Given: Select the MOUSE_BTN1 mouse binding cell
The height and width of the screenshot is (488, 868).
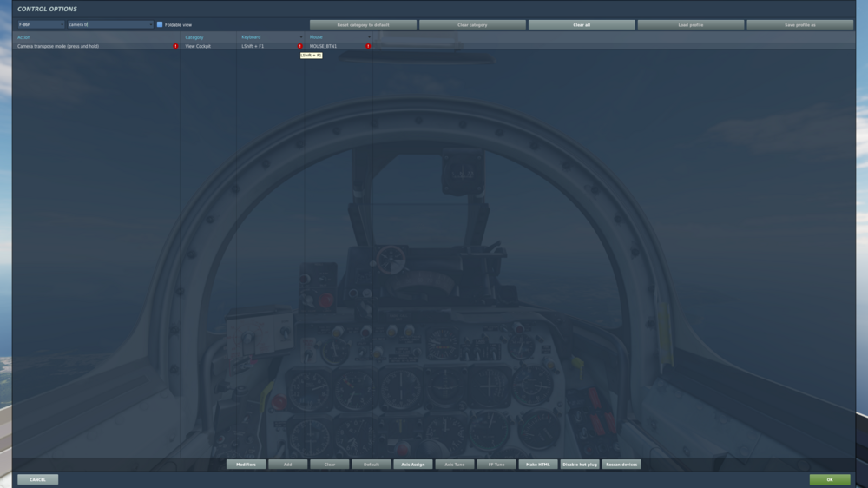Looking at the screenshot, I should tap(339, 46).
